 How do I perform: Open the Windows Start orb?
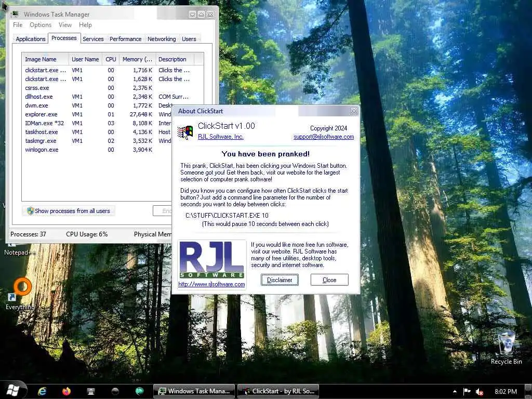(x=13, y=390)
